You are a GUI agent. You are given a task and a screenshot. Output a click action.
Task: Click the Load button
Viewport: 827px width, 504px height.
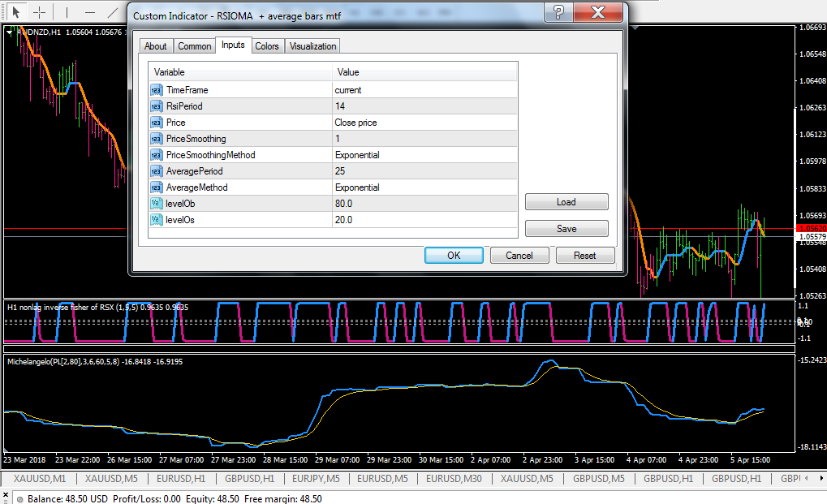click(x=566, y=202)
